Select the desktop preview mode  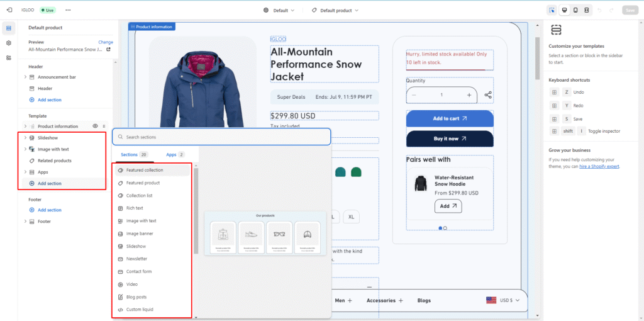pyautogui.click(x=563, y=10)
